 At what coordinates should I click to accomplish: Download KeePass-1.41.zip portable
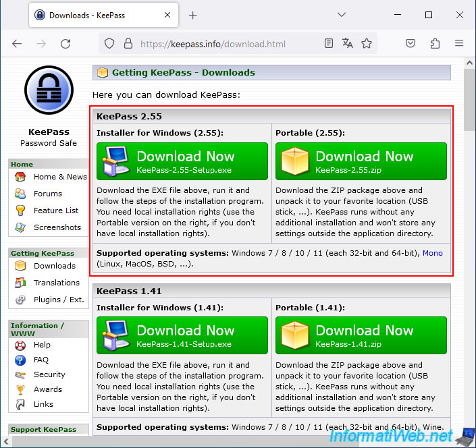click(x=361, y=335)
